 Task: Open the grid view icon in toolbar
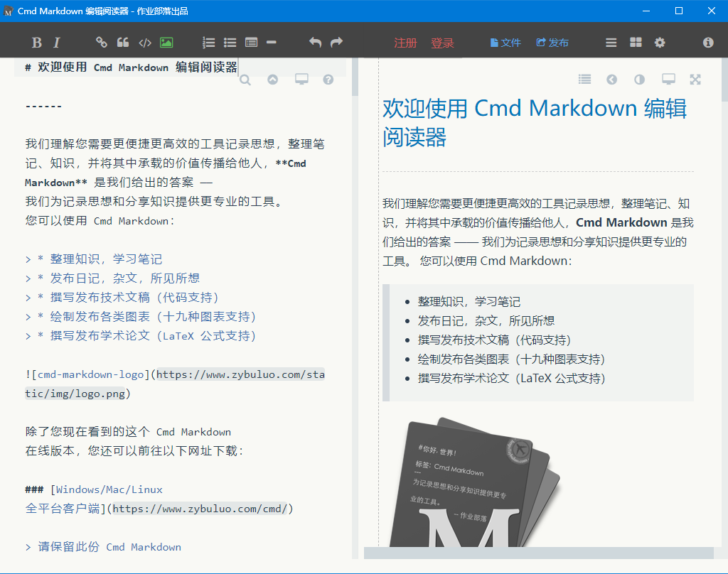(636, 43)
